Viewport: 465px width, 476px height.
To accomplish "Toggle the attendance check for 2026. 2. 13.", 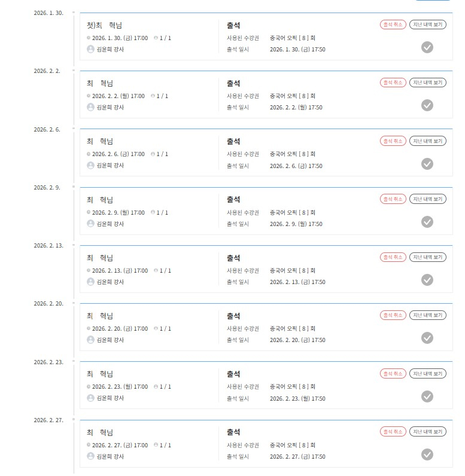I will click(427, 280).
